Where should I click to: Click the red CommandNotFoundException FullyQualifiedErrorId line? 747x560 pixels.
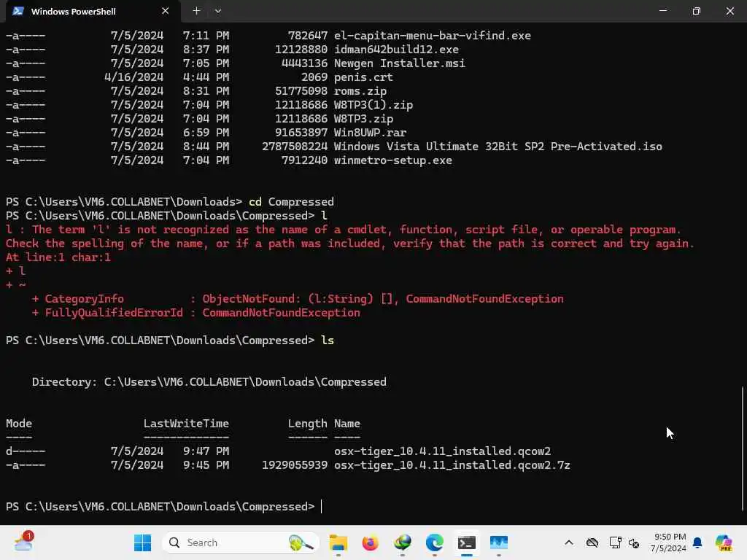pyautogui.click(x=196, y=313)
